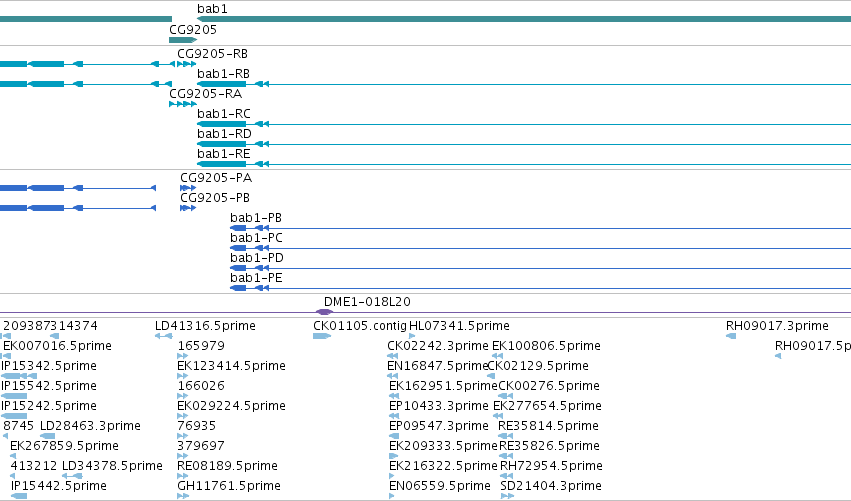Screen dimensions: 851x501
Task: Click the 165979 feature label
Action: [x=201, y=346]
